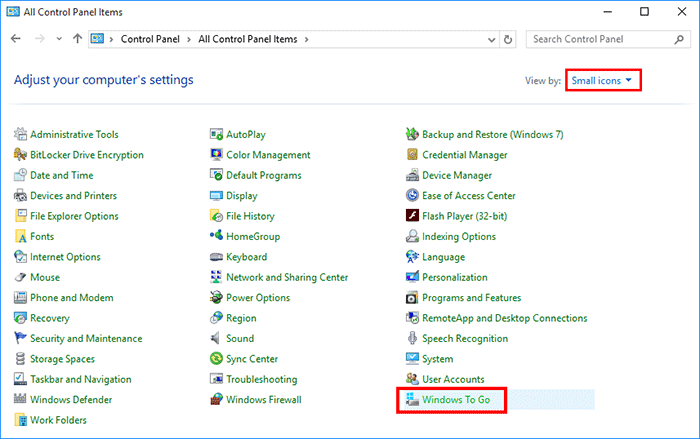Viewport: 700px width, 439px height.
Task: Open the Mouse icon
Action: click(20, 277)
